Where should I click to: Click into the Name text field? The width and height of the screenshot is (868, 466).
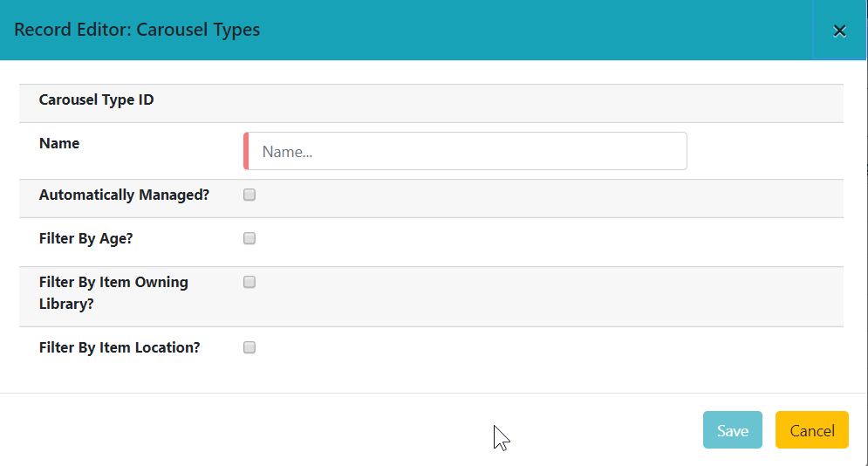pyautogui.click(x=471, y=151)
